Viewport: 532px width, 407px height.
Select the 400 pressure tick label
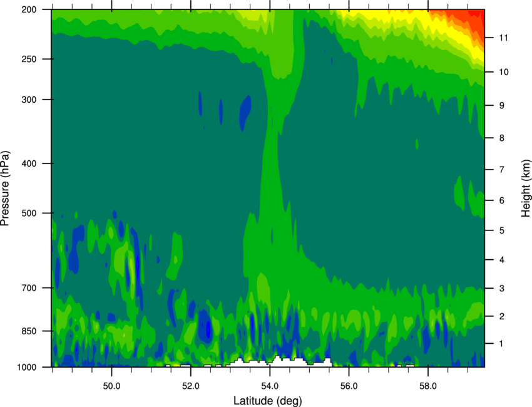[29, 163]
